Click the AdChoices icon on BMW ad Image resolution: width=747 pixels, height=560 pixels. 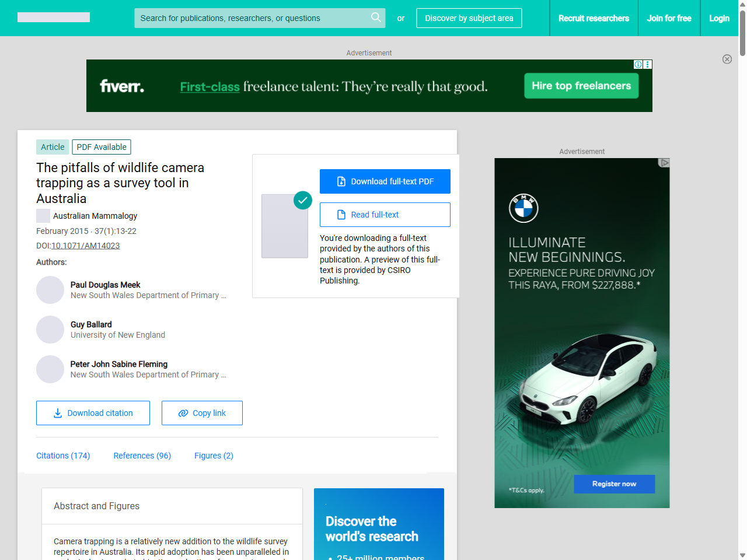(664, 163)
